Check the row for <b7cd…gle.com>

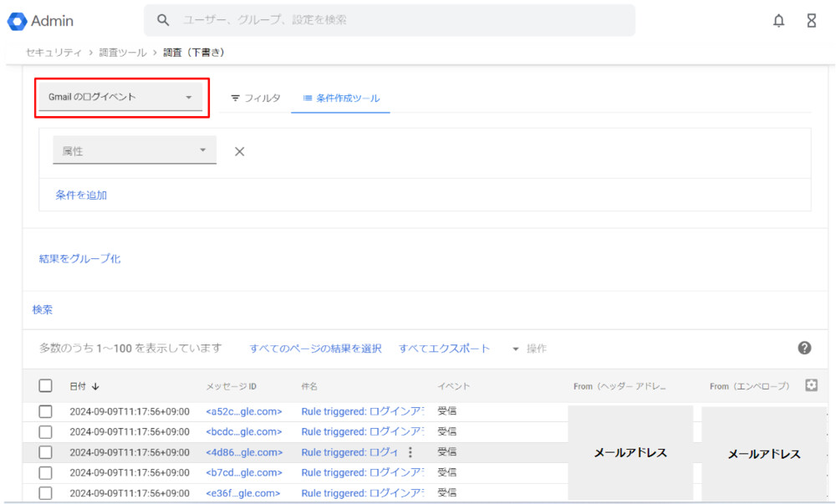(x=46, y=473)
